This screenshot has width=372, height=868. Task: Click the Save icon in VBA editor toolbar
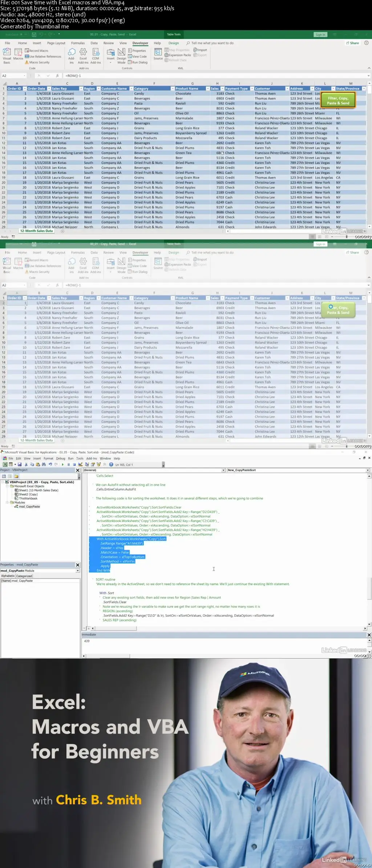[x=20, y=464]
